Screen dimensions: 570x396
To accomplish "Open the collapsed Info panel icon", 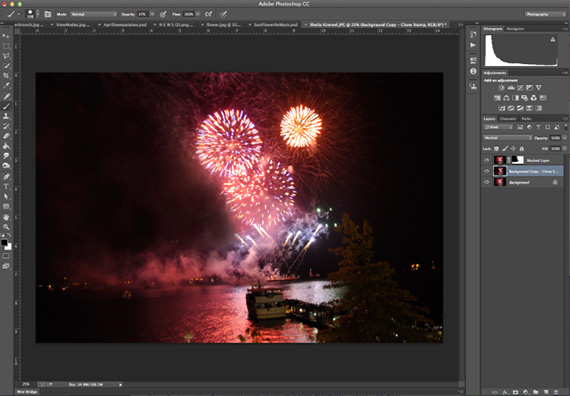I will (x=473, y=71).
